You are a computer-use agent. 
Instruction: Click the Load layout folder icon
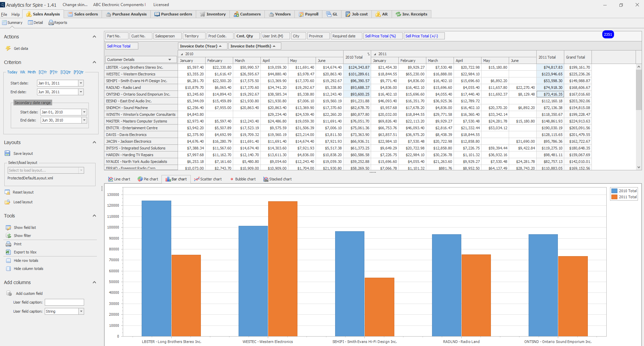[7, 202]
